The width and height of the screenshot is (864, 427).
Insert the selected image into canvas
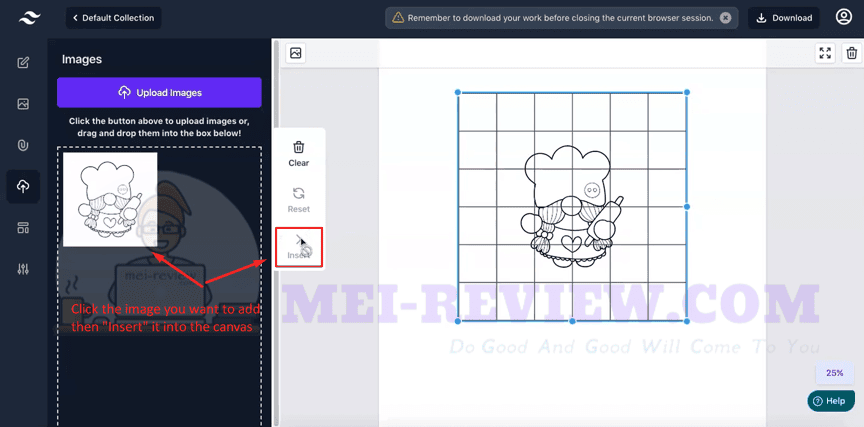coord(299,247)
